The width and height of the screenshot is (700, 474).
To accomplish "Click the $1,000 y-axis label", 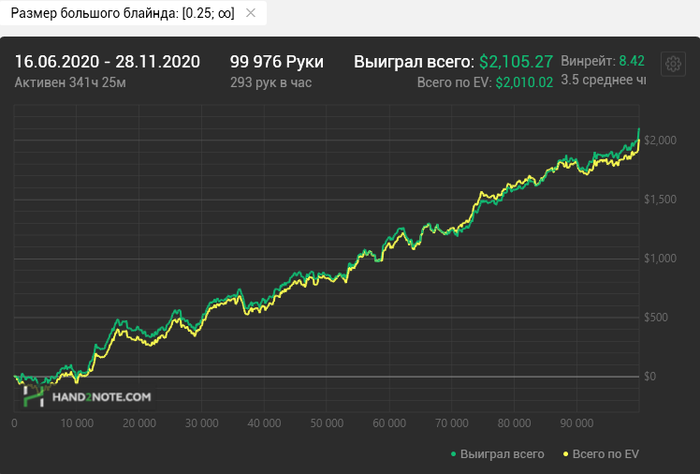I will click(660, 258).
